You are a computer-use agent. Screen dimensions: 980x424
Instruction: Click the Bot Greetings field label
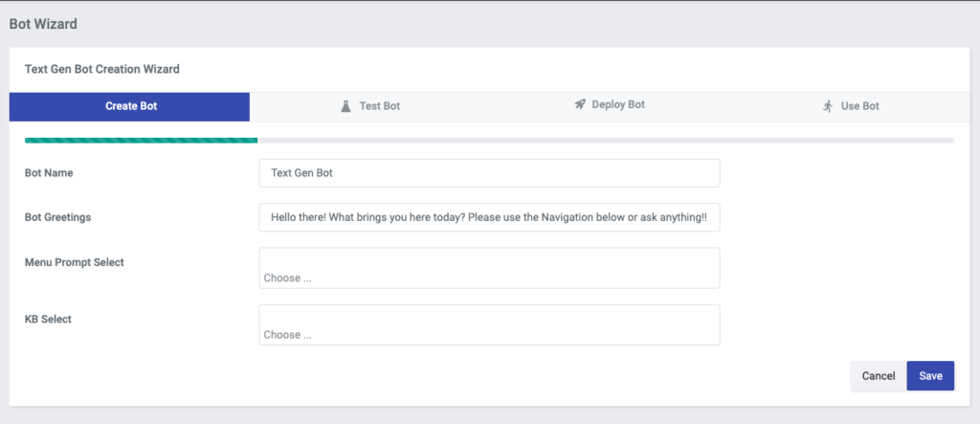click(57, 217)
